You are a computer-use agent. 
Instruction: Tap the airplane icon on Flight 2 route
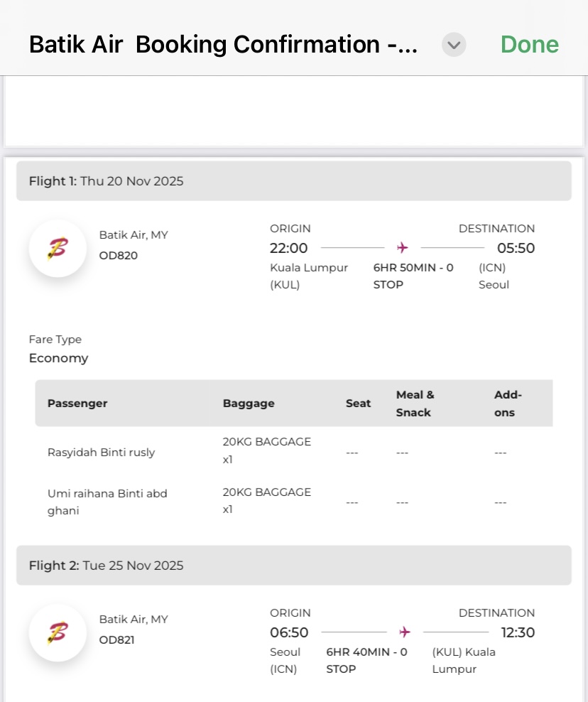(405, 632)
